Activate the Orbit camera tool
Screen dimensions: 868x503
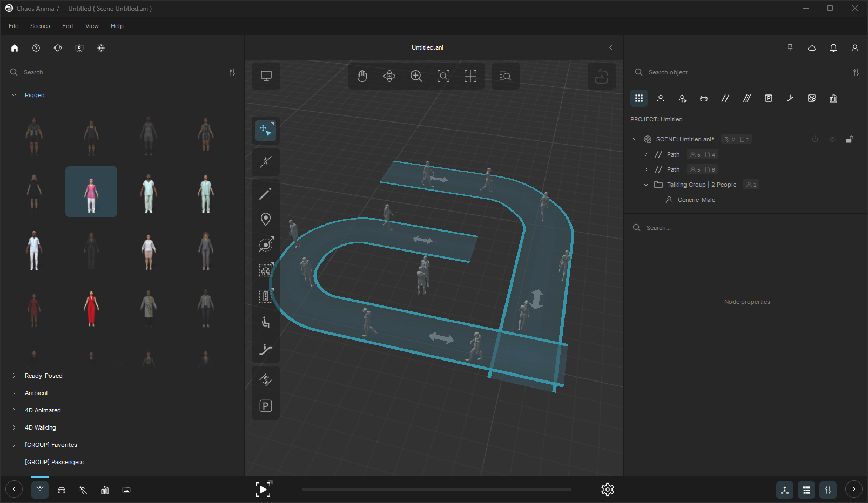(389, 77)
